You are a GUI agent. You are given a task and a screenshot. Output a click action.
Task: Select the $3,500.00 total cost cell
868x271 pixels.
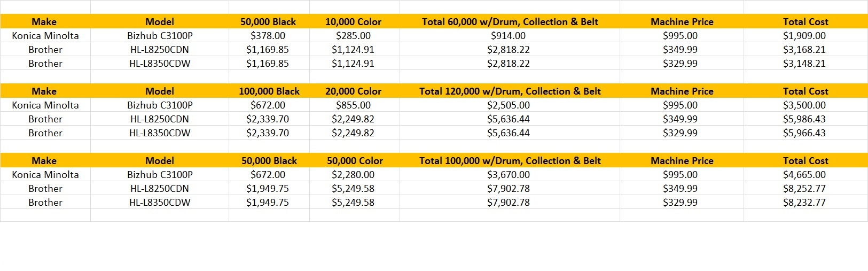click(x=804, y=105)
